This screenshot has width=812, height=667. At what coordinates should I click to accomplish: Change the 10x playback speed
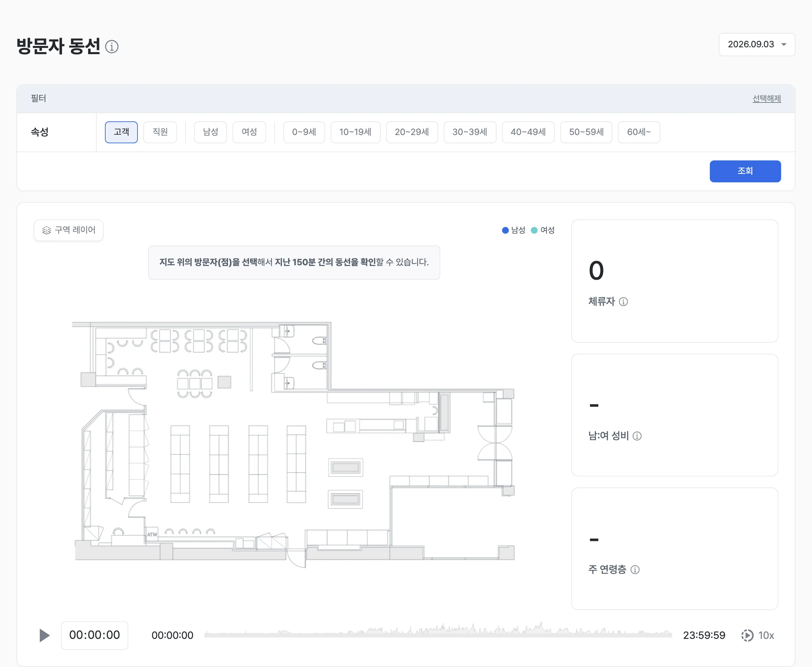point(757,635)
